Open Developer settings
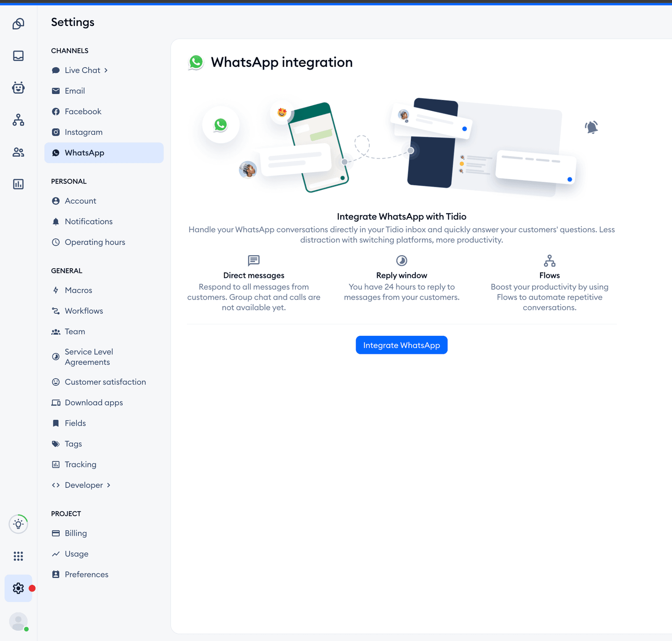This screenshot has height=641, width=672. click(84, 485)
